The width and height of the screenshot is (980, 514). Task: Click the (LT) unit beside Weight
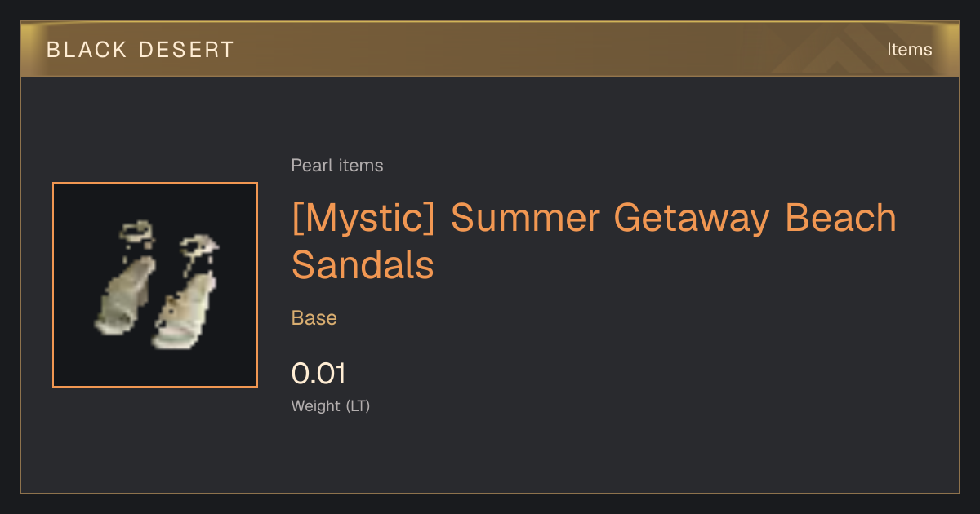click(x=358, y=406)
